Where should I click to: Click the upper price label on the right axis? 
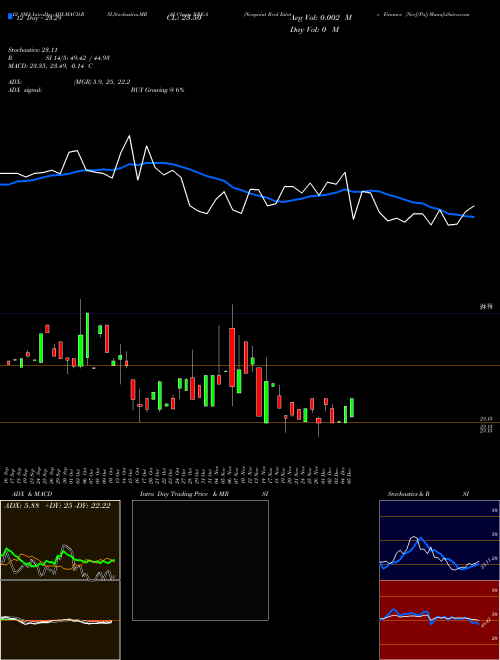(x=486, y=307)
